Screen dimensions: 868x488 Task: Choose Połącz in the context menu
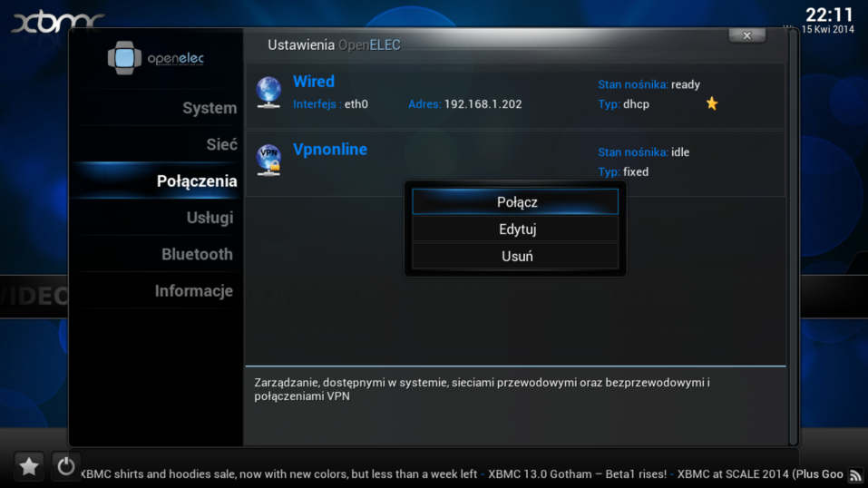tap(515, 201)
